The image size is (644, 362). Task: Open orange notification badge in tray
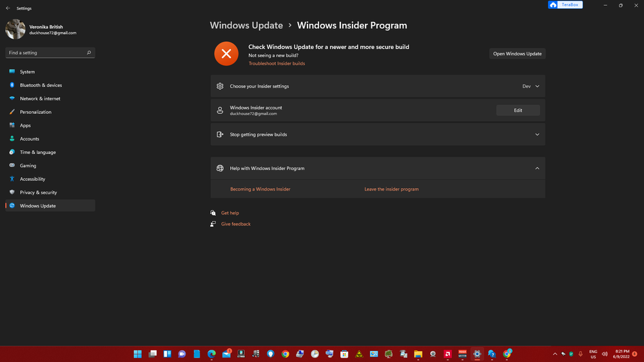pyautogui.click(x=634, y=354)
